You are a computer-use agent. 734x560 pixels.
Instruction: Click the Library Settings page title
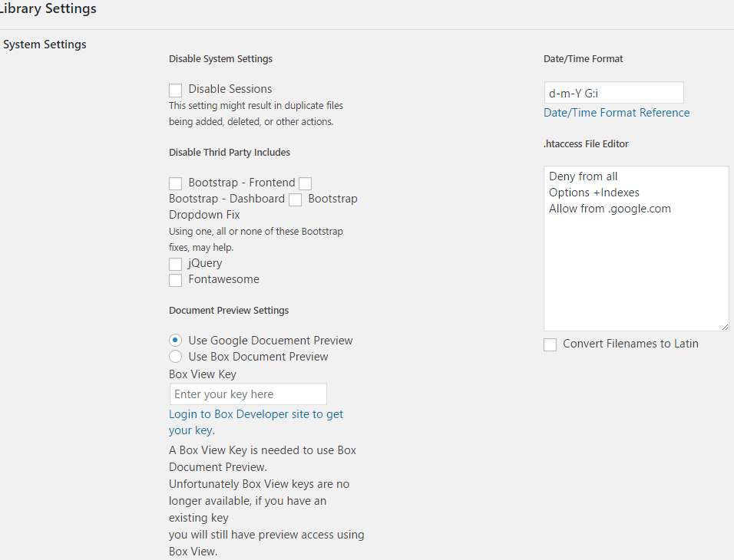click(48, 8)
